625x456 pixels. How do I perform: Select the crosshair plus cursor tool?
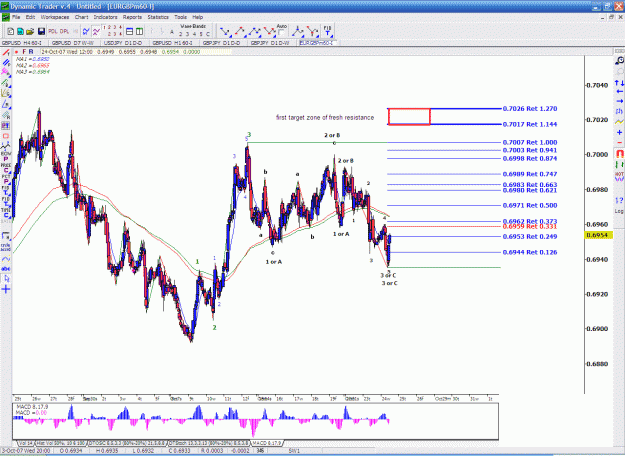click(6, 289)
